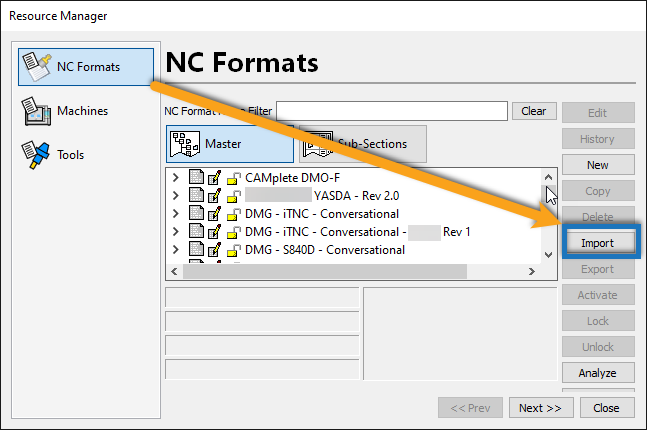Click the Activate button
The height and width of the screenshot is (430, 647).
(598, 295)
